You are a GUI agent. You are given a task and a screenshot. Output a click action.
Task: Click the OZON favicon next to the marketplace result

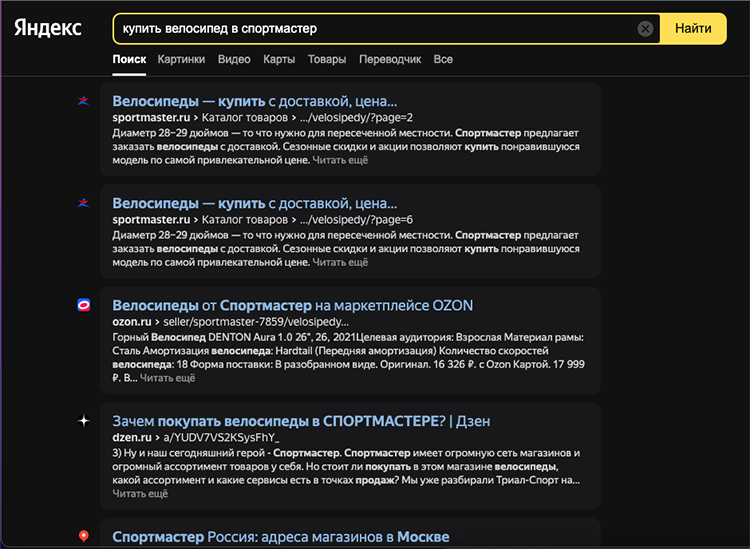click(84, 305)
